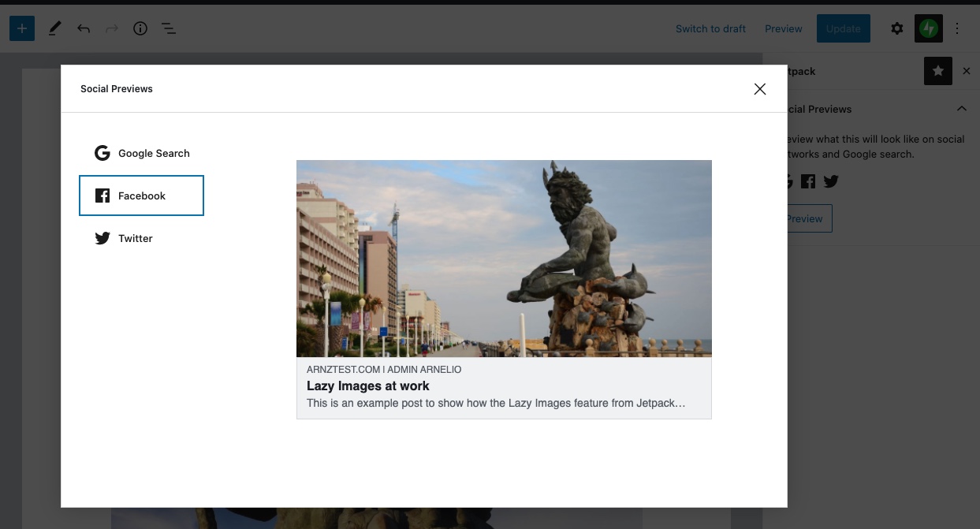Click the green Jetpack icon in the toolbar
This screenshot has height=529, width=980.
[x=928, y=28]
